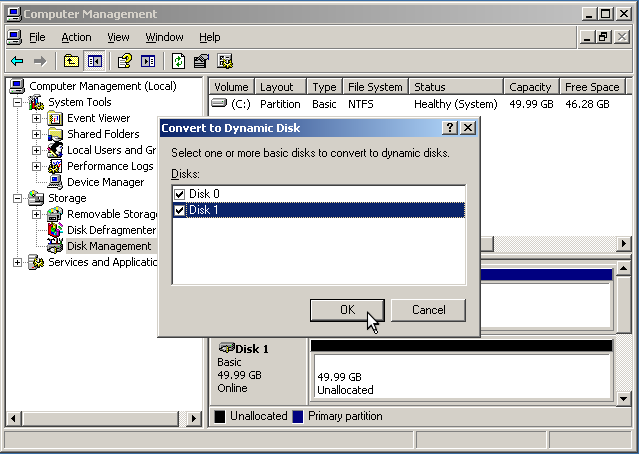This screenshot has height=454, width=639.
Task: Uncheck the Disk 0 checkbox
Action: coord(179,194)
